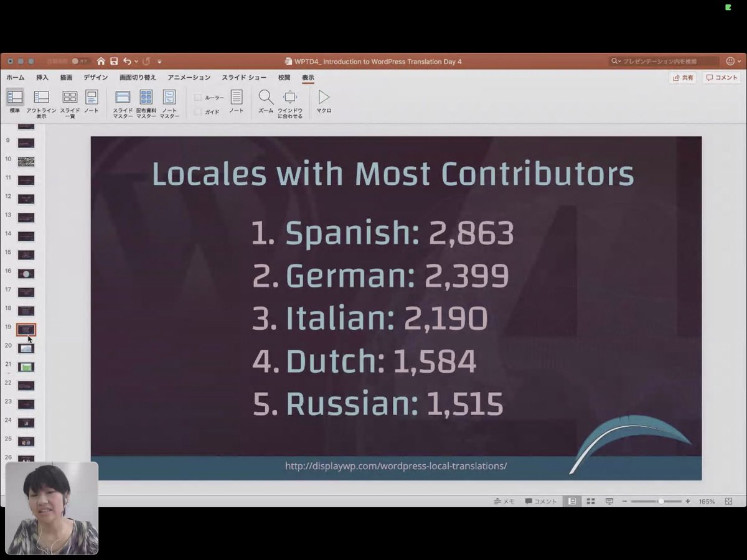747x560 pixels.
Task: Select slide 9 thumbnail
Action: tap(26, 143)
